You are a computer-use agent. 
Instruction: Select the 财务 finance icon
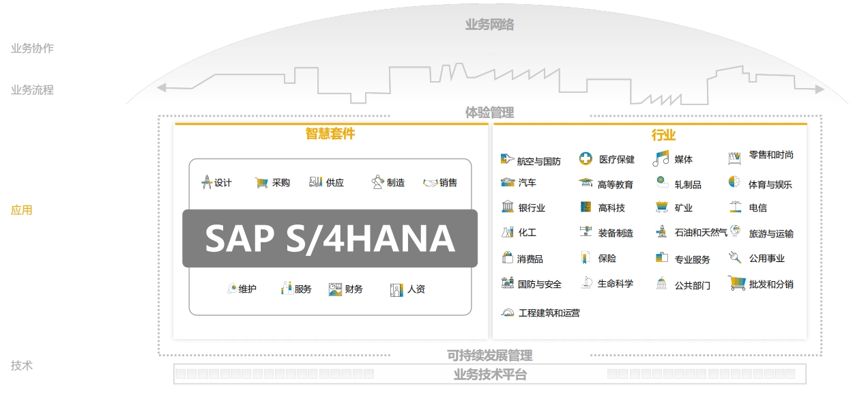[x=335, y=289]
